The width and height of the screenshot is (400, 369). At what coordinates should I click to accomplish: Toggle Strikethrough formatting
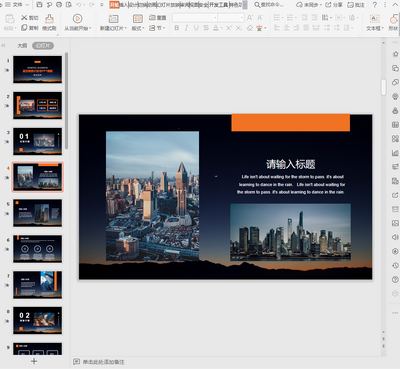(206, 28)
